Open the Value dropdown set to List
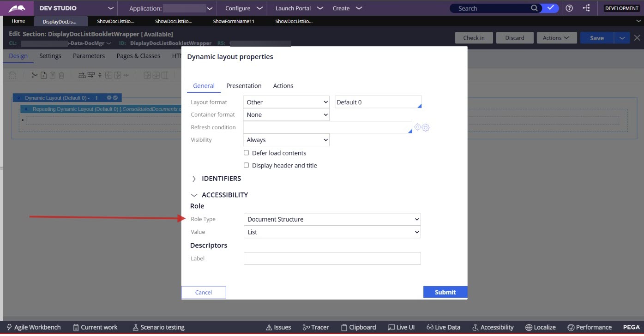The width and height of the screenshot is (644, 336). (332, 232)
